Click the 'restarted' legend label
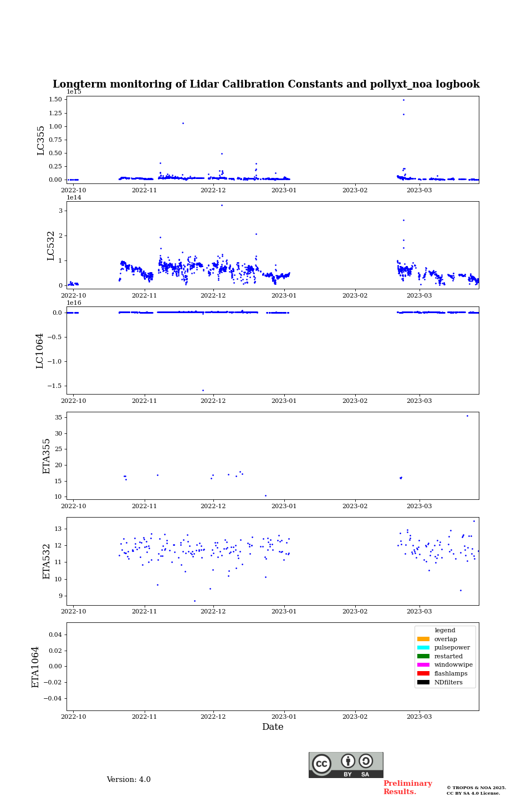 [448, 656]
